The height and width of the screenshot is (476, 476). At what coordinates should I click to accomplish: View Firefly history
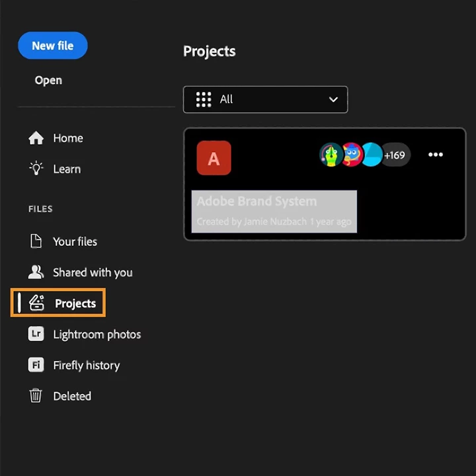86,365
